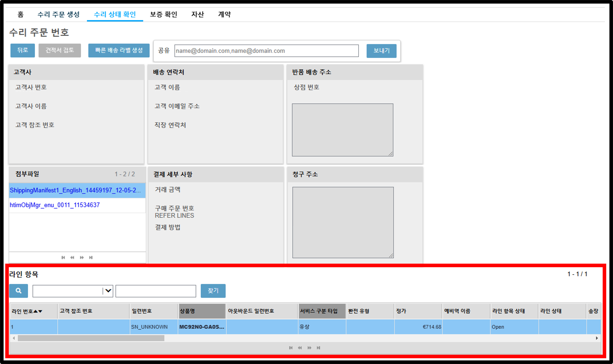Click the 상품명 column header

202,311
